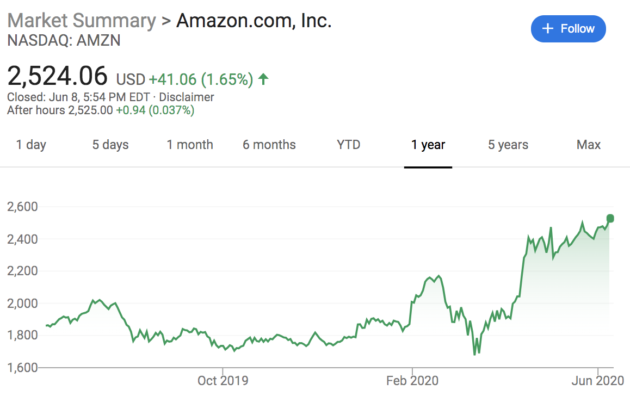Switch to 6 months view

point(269,145)
